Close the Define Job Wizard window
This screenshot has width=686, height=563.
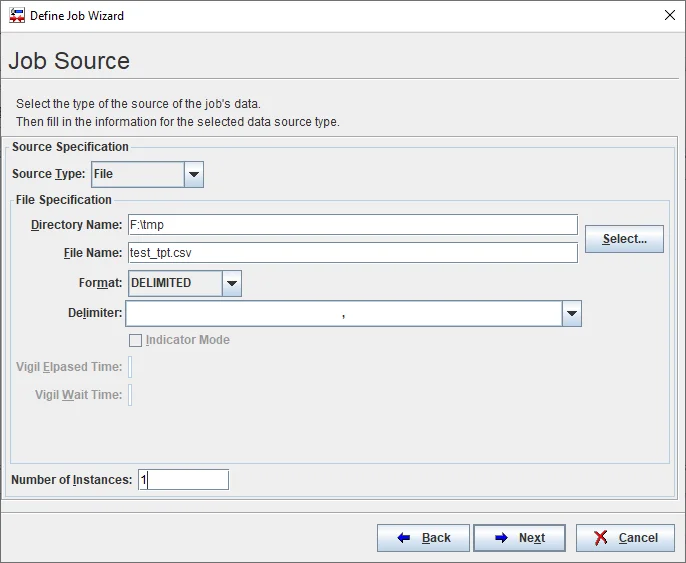tap(669, 16)
